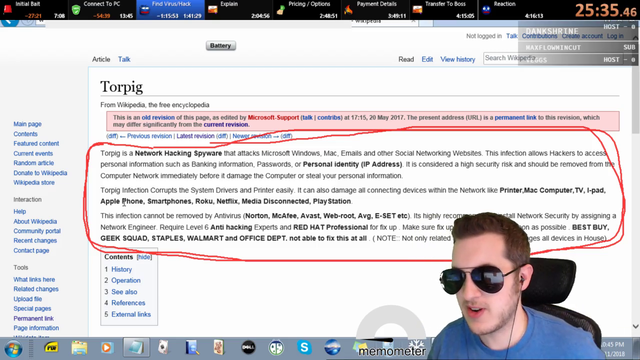This screenshot has width=640, height=360.
Task: Launch Windows Media Player from taskbar
Action: click(x=107, y=348)
